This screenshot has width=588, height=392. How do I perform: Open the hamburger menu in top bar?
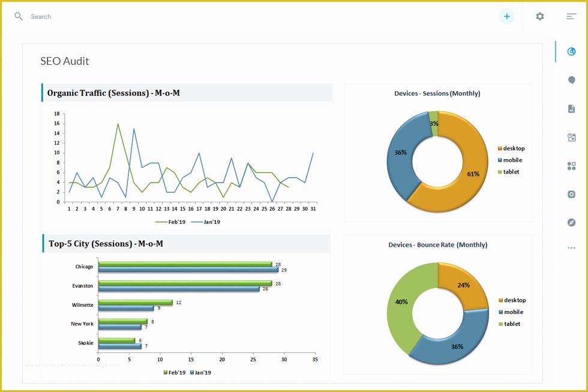[571, 16]
